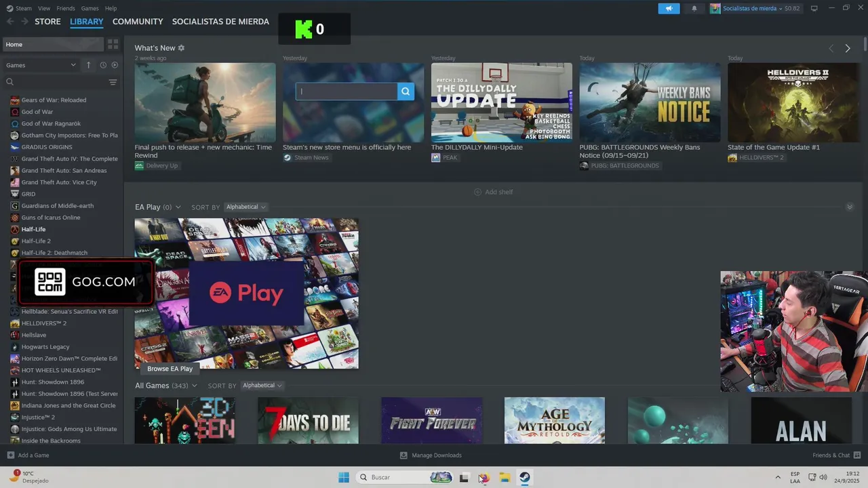
Task: Click Home in the library sidebar
Action: coord(52,45)
